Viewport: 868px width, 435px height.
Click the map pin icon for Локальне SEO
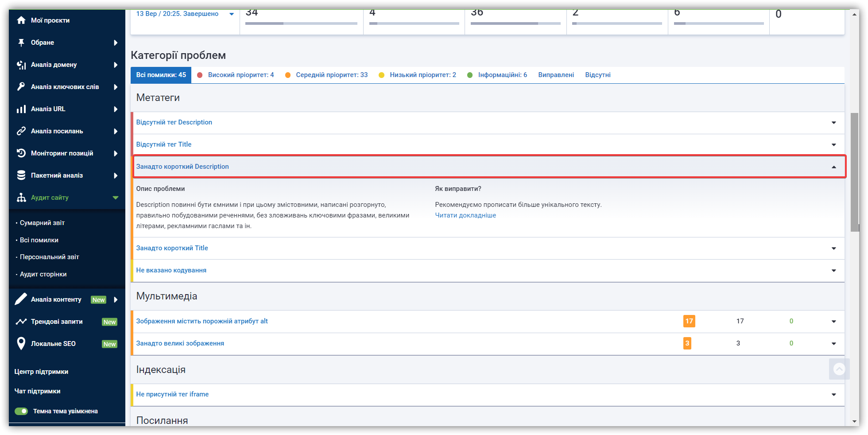pyautogui.click(x=21, y=344)
